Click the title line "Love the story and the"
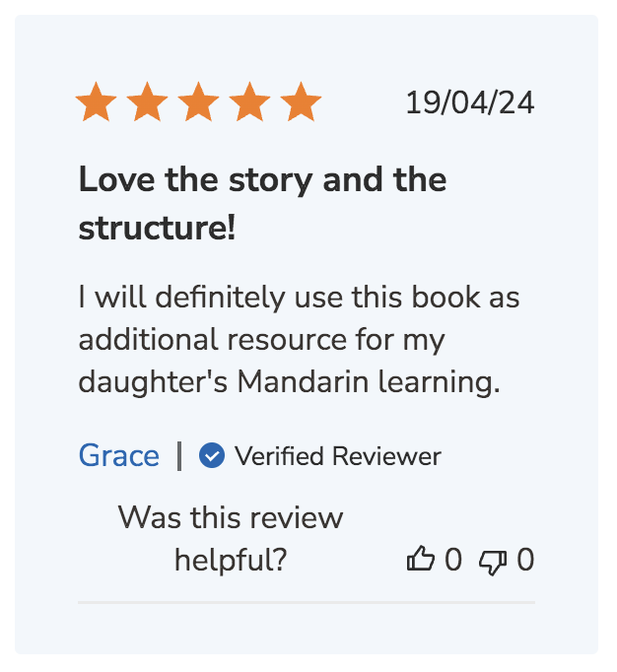This screenshot has width=617, height=672. click(262, 180)
